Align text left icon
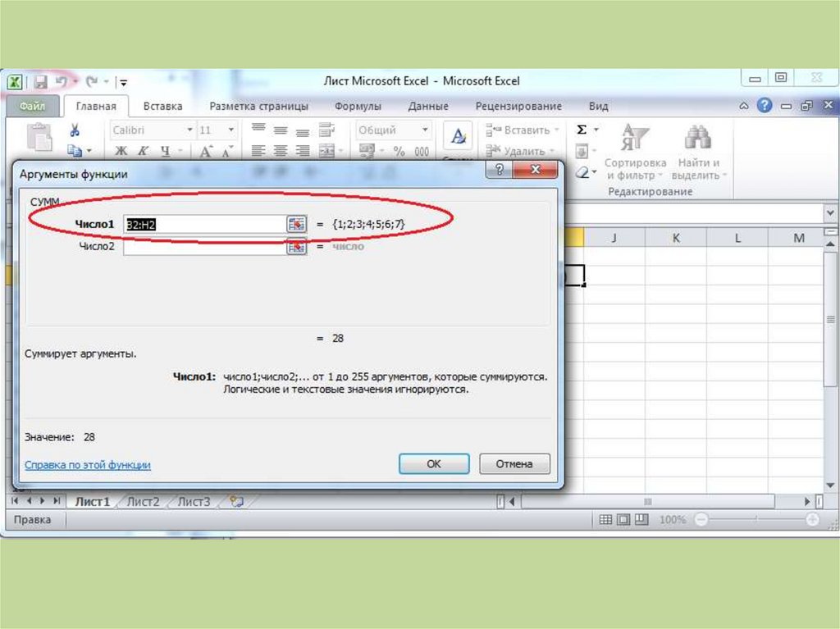840x629 pixels. pyautogui.click(x=258, y=151)
